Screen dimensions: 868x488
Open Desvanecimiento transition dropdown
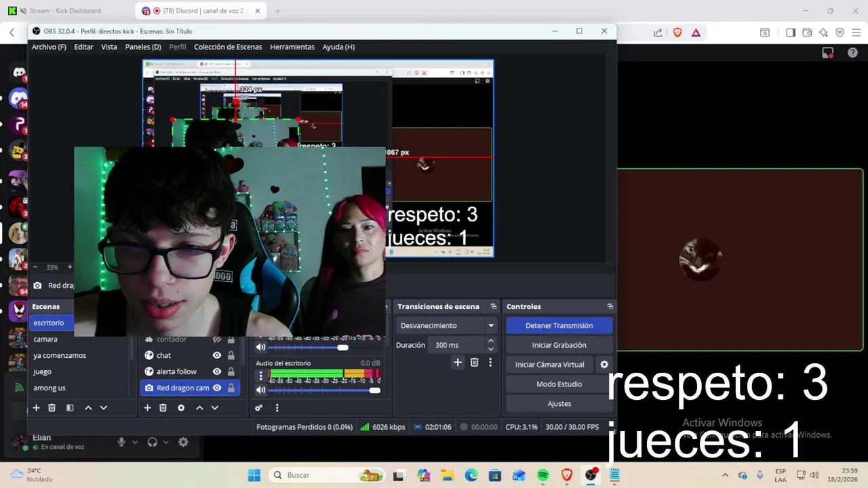447,325
